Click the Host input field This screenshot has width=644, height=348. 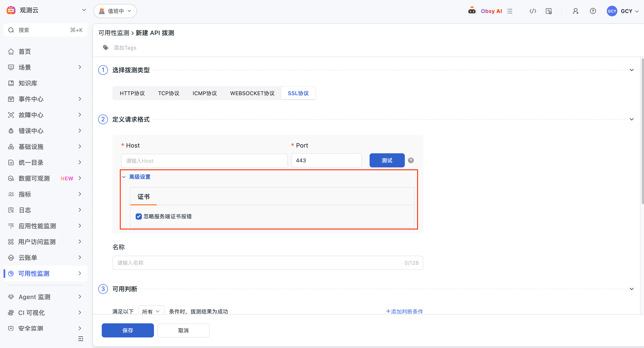(x=204, y=161)
